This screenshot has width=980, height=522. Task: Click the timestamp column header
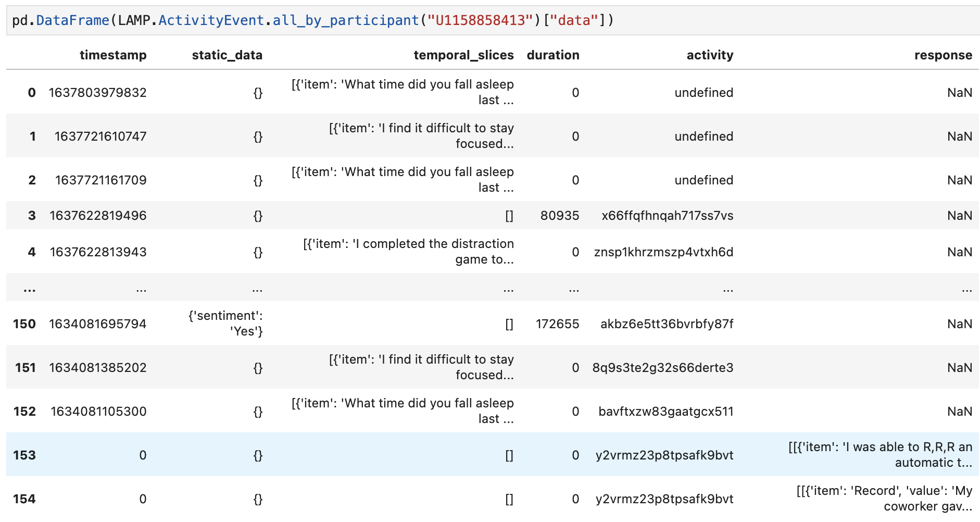113,55
